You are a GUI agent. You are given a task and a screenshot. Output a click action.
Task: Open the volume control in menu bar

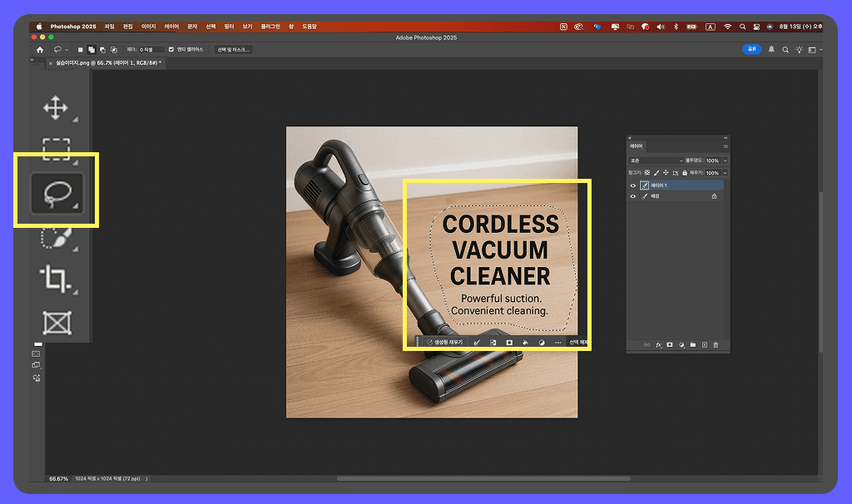point(661,27)
